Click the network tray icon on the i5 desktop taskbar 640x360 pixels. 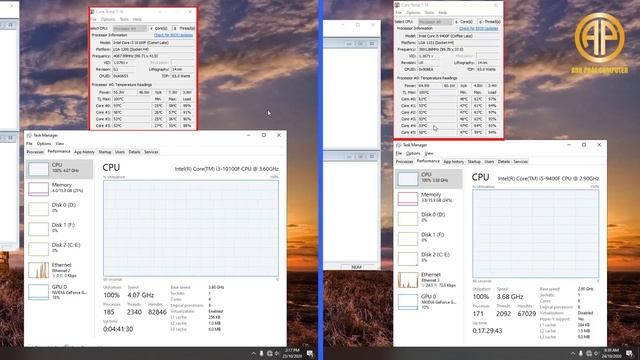tap(589, 353)
